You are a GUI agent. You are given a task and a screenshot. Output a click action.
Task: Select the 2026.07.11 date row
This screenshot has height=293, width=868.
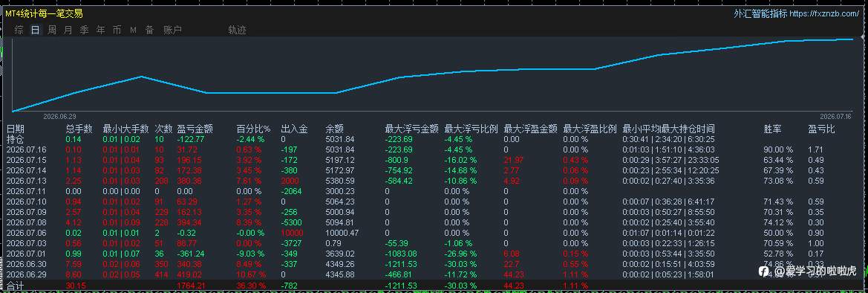pos(26,191)
